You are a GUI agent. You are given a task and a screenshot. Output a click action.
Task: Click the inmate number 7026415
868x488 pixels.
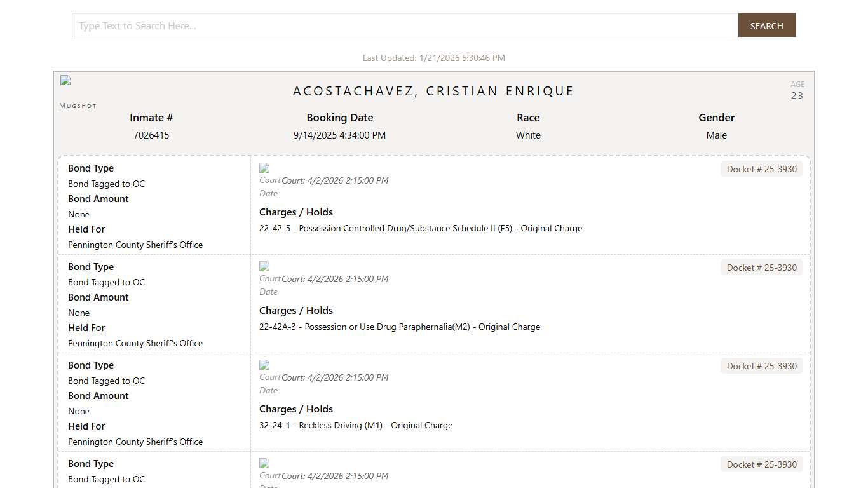coord(151,135)
